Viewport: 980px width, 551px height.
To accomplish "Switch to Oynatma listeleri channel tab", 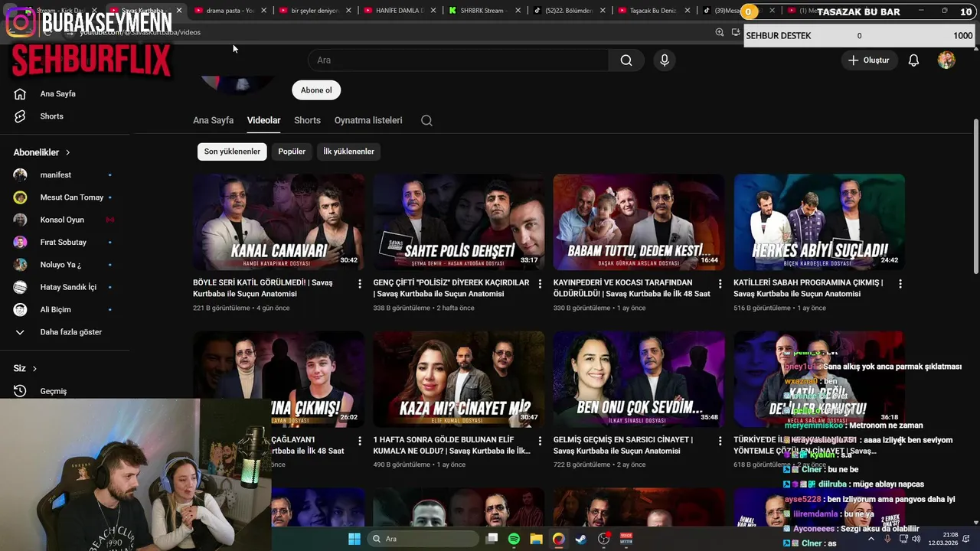I will [x=368, y=120].
